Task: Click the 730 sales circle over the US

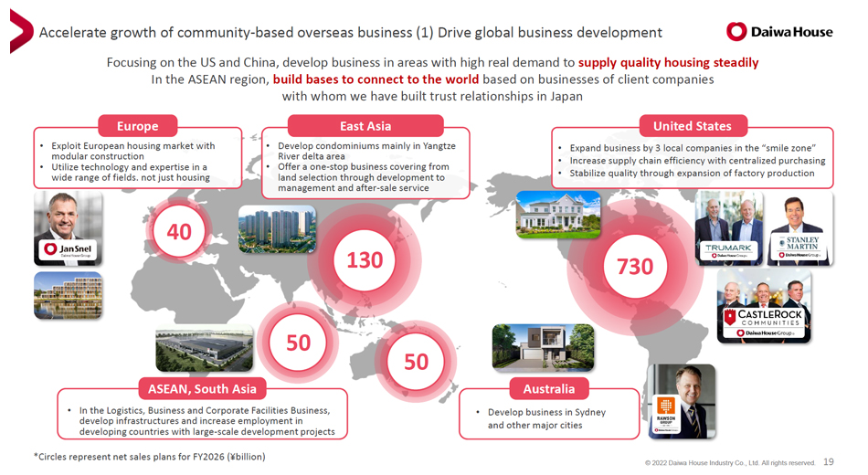Action: point(635,266)
